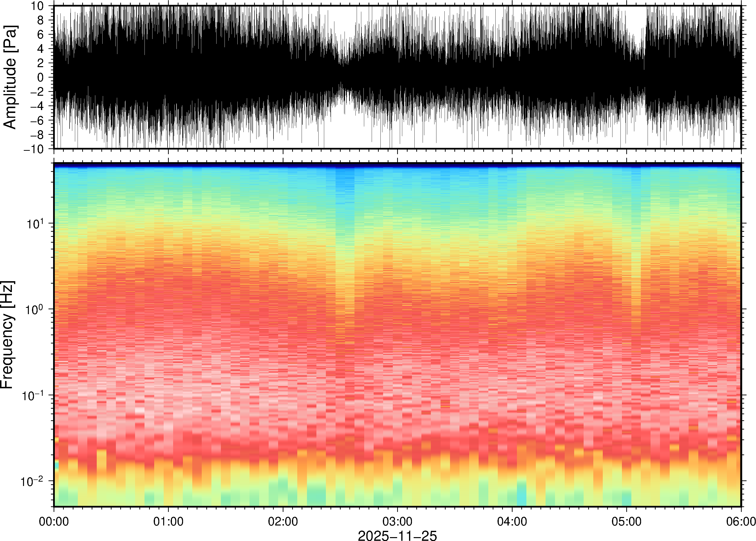Click the 04:00 time axis label
The image size is (756, 541).
(512, 521)
